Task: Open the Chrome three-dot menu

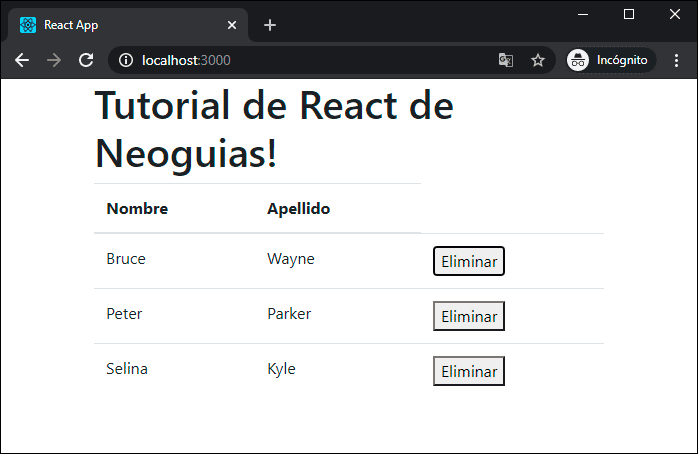Action: tap(676, 60)
